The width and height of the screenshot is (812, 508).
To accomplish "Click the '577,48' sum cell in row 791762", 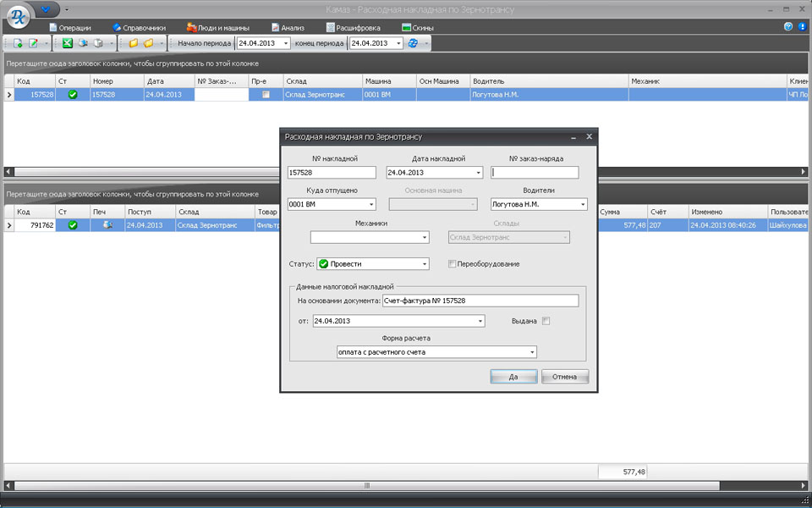I will 623,225.
